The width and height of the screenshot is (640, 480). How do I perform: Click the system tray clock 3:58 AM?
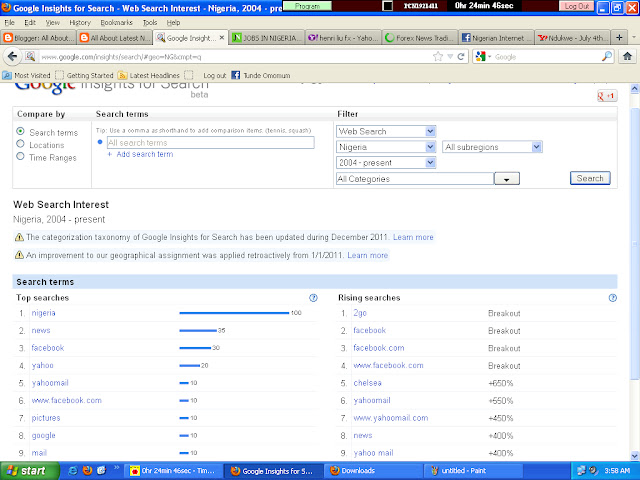617,471
